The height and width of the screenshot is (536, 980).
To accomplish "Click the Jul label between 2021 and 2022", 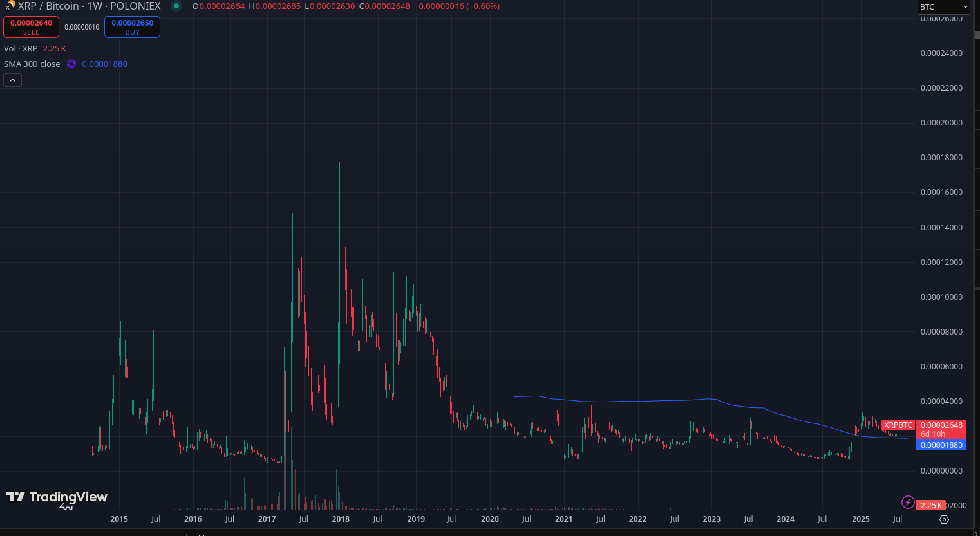I will (x=601, y=519).
